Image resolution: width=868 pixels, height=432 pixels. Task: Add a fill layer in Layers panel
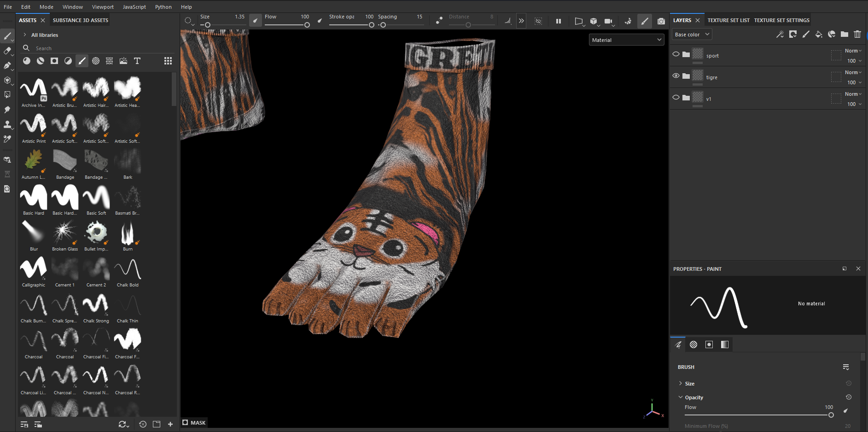click(x=819, y=35)
